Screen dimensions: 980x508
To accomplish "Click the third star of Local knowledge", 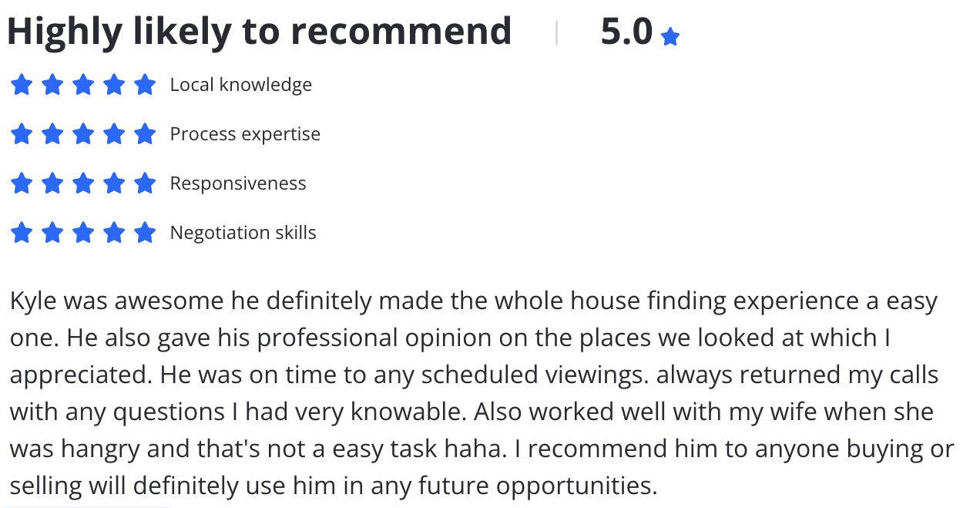I will pyautogui.click(x=83, y=85).
